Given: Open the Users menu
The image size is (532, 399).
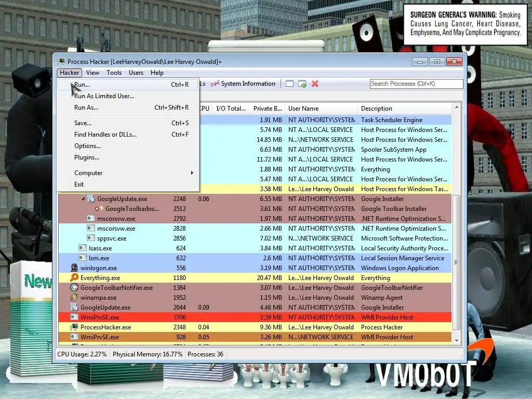Looking at the screenshot, I should (136, 73).
